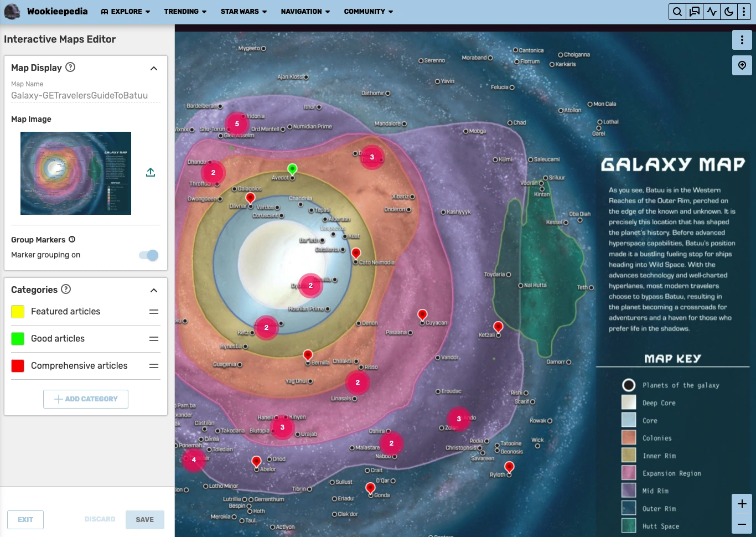Open the Wookieepedia search icon
Screen dimensions: 756x537
677,11
